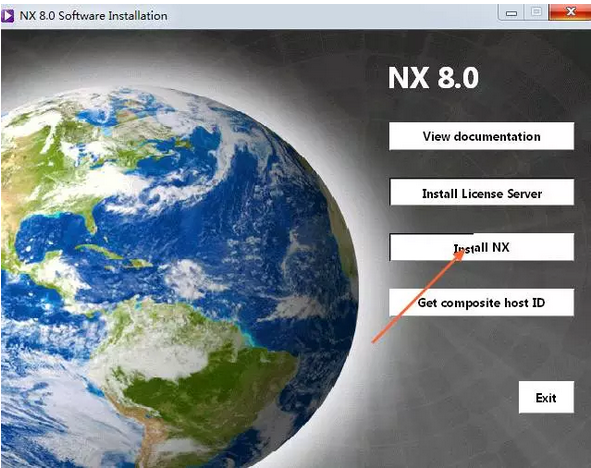
Task: Close the installer with the red X
Action: [570, 12]
